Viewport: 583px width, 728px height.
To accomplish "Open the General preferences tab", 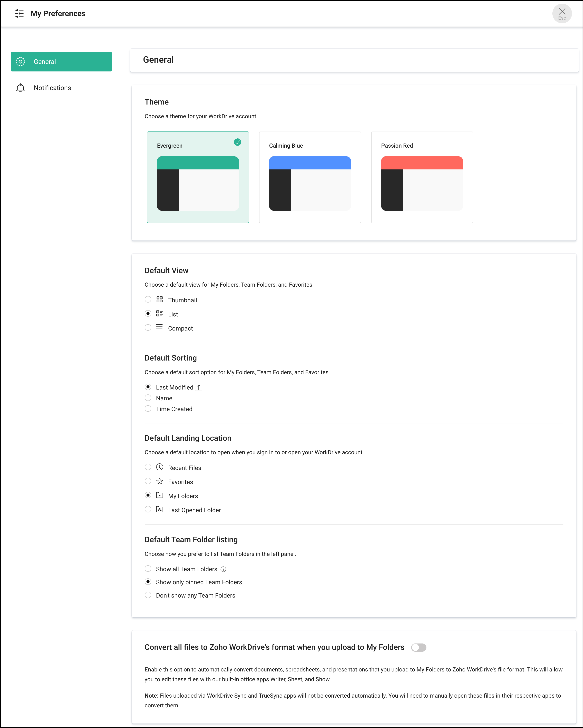I will point(61,61).
